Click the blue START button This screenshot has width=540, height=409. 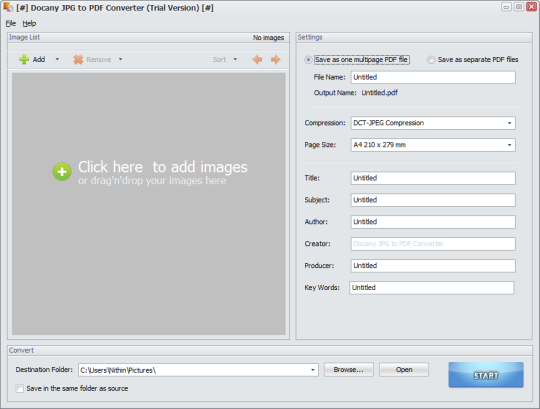(x=486, y=375)
